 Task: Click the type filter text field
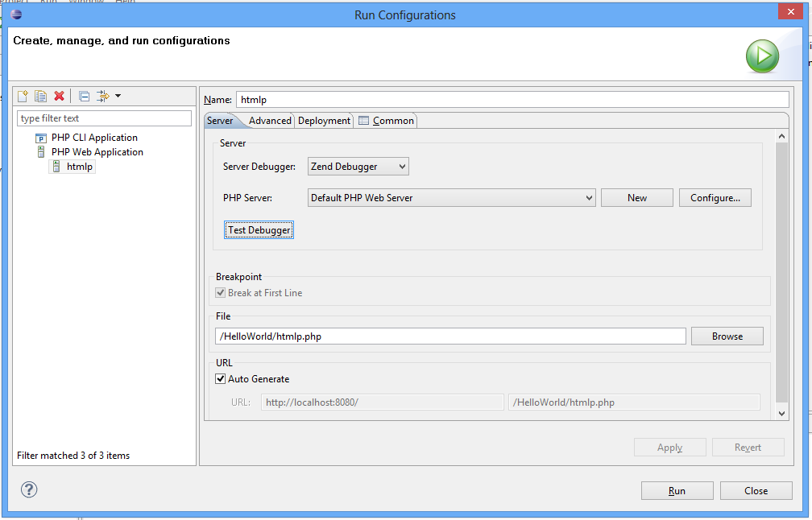(x=105, y=118)
